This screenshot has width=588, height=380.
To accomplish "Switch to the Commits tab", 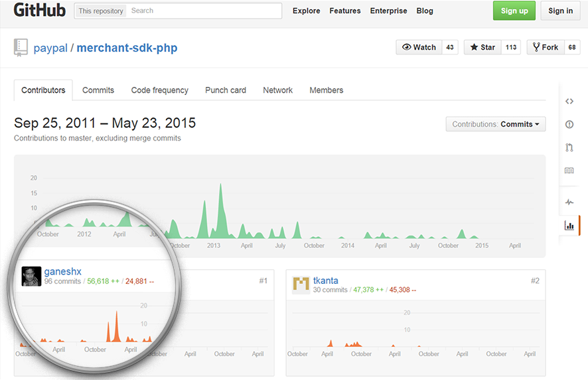I will coord(98,90).
